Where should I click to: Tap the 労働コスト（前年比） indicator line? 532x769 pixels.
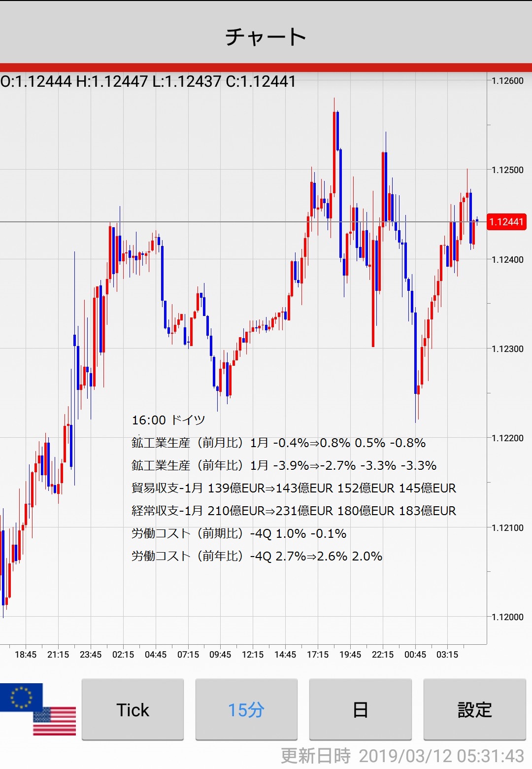tap(257, 556)
